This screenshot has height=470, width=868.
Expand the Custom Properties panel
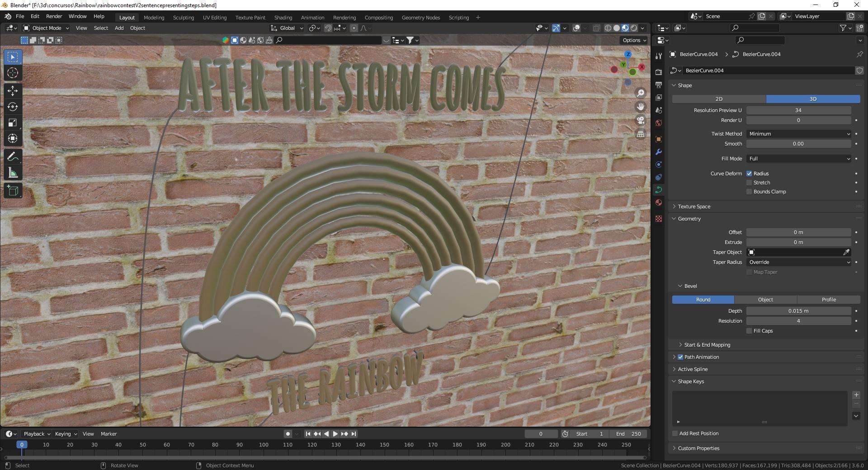[x=698, y=448]
